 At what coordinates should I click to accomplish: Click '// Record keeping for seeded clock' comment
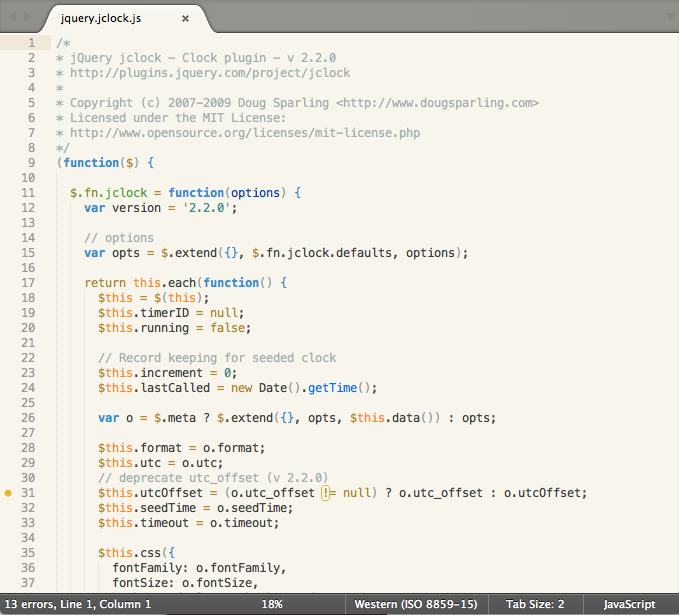(217, 358)
